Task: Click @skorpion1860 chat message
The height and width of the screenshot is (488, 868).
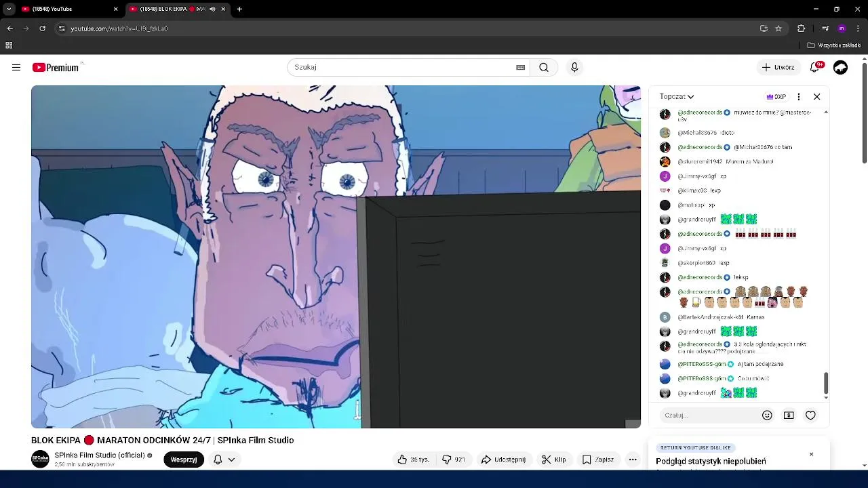Action: [x=738, y=262]
